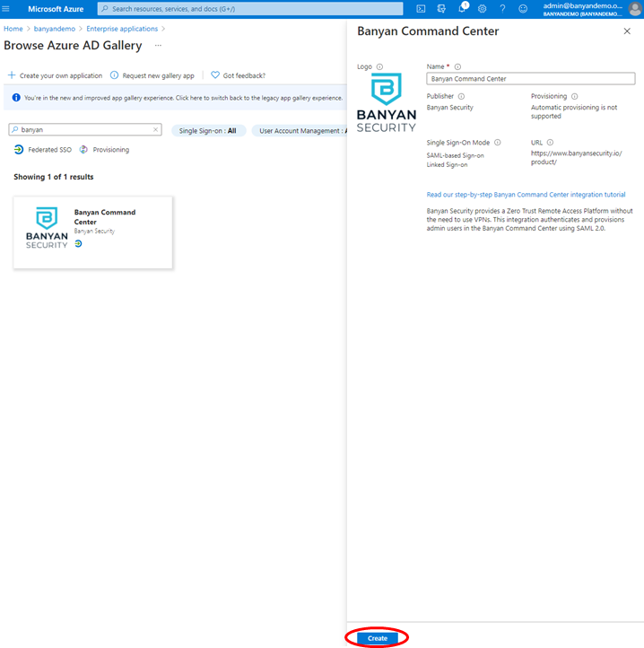Viewport: 644px width, 648px height.
Task: Open the Banyan Command Center integration tutorial link
Action: 526,194
